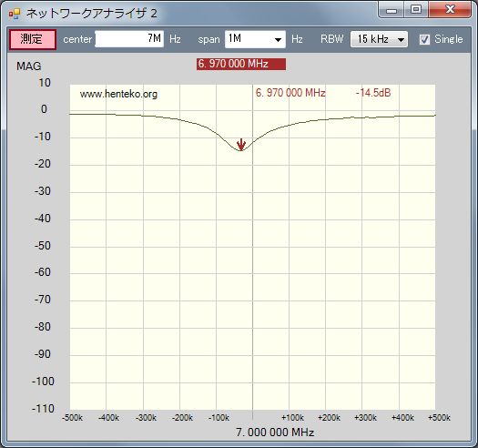Click the 7.000 000 MHz center label
478x448 pixels.
click(x=275, y=433)
